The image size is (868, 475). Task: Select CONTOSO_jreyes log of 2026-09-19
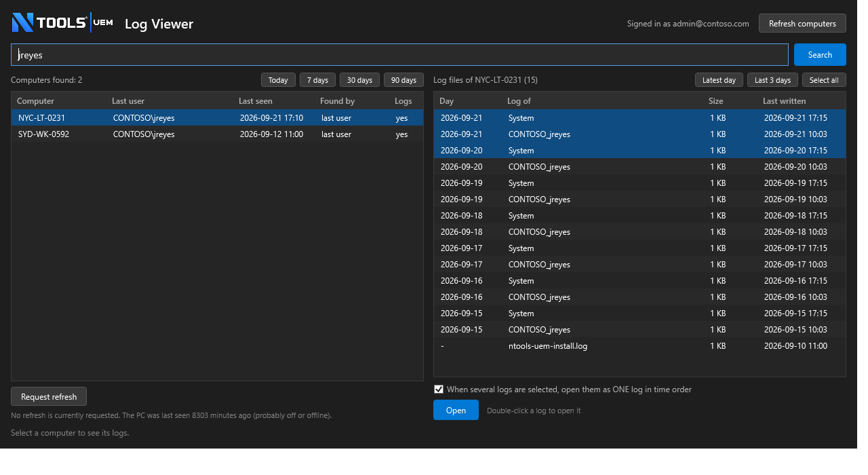[639, 199]
